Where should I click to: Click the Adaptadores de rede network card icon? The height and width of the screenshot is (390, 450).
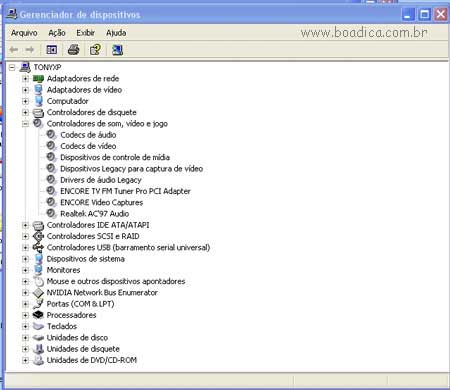38,79
